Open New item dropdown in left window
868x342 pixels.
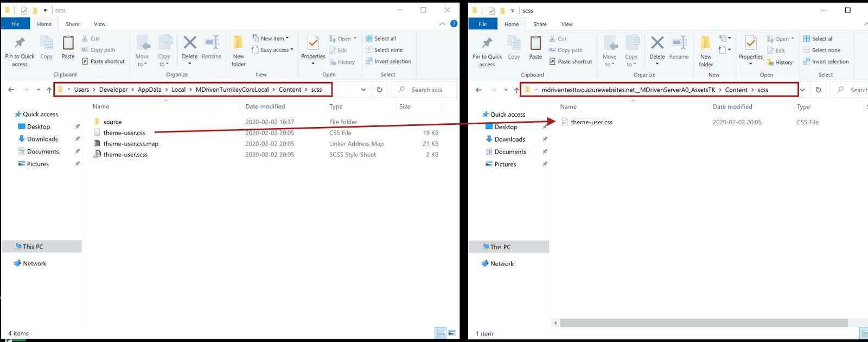[x=270, y=39]
